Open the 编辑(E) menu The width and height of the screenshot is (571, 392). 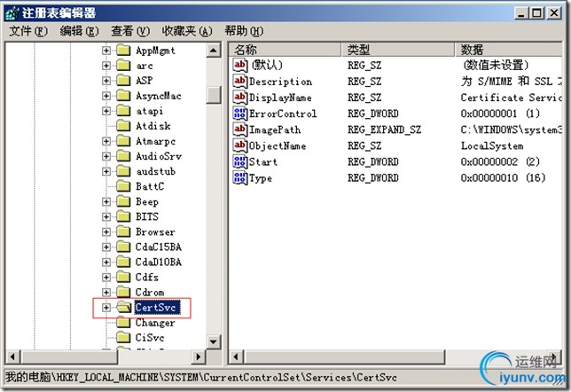(x=79, y=31)
